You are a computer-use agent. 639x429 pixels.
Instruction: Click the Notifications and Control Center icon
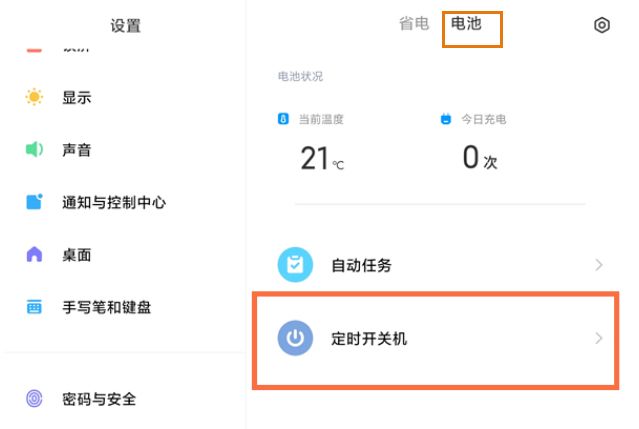(35, 202)
